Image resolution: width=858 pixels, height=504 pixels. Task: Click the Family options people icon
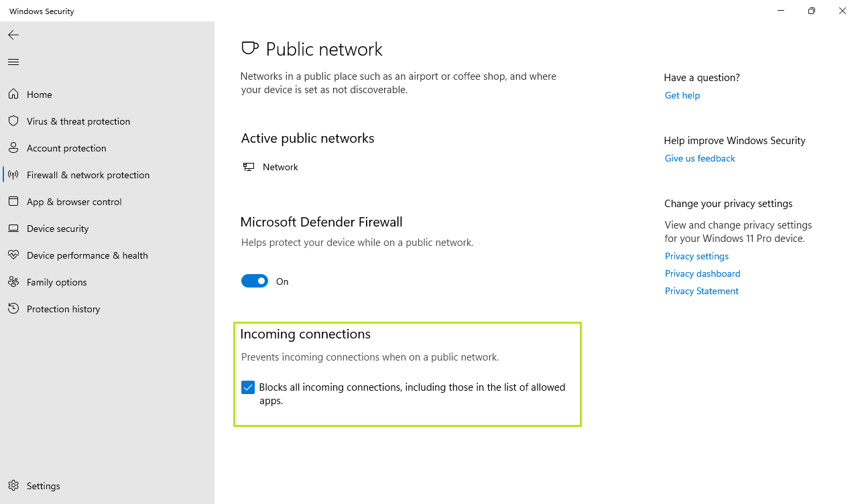pyautogui.click(x=13, y=282)
